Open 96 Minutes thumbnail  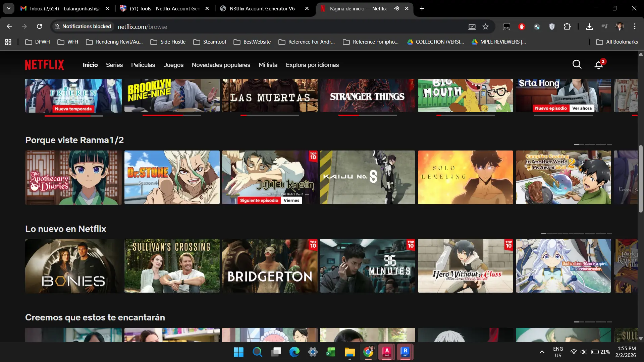368,266
